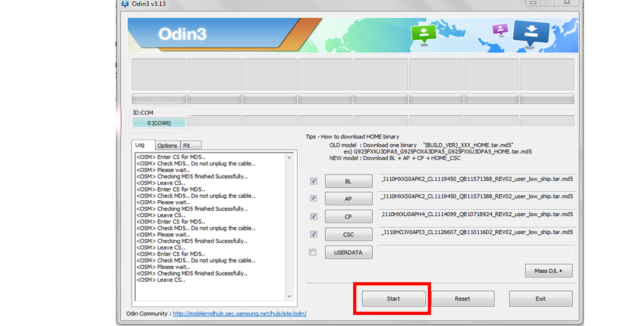Click the example G925FXXU3DPA5 filename tip line
Image resolution: width=644 pixels, height=326 pixels.
coord(438,151)
